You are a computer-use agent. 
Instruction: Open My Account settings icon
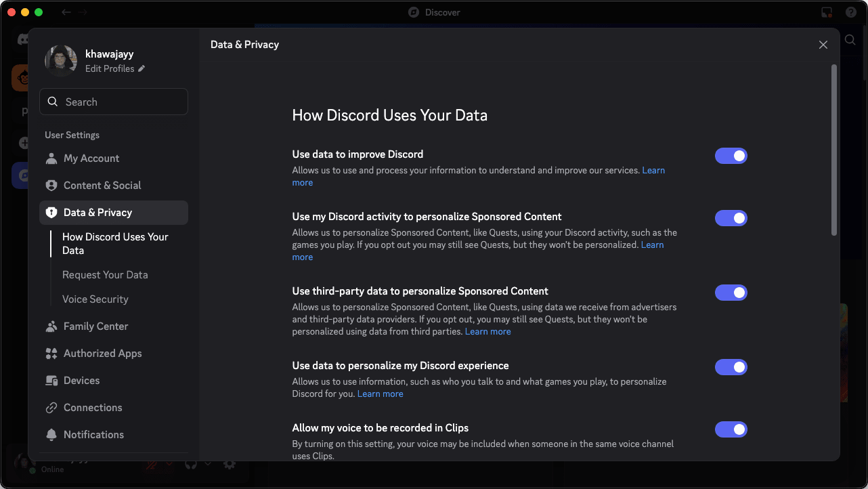(51, 158)
